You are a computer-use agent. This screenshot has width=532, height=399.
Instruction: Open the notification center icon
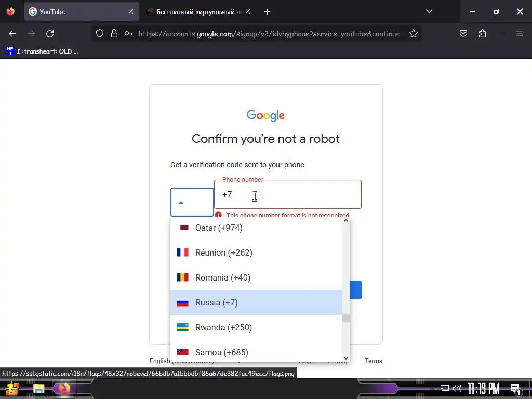point(516,389)
